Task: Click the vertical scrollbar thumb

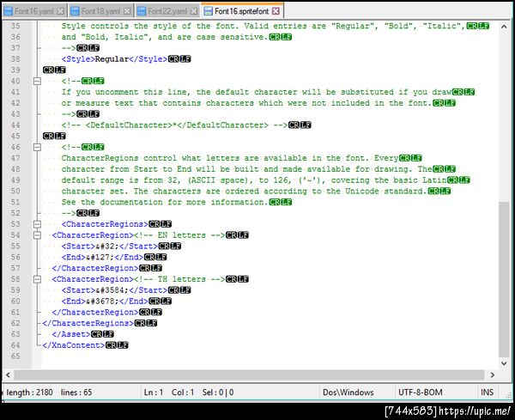Action: [x=504, y=279]
